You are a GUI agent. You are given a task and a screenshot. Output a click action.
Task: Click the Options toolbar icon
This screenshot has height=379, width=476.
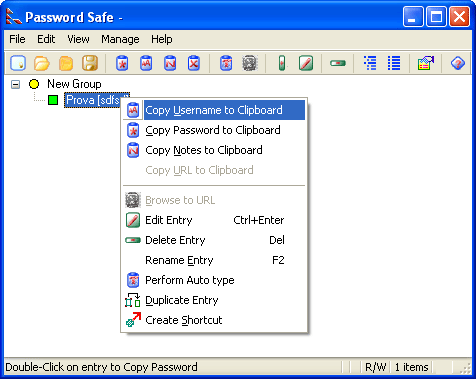coord(426,63)
